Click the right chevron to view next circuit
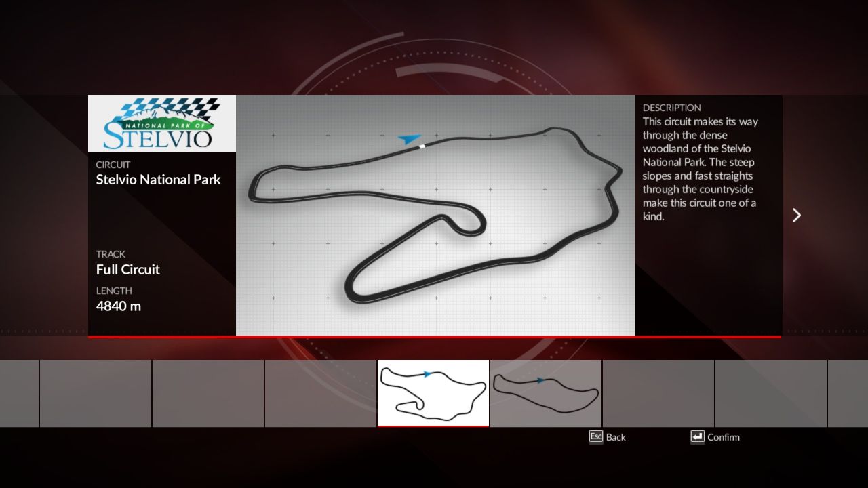The image size is (868, 488). pyautogui.click(x=797, y=216)
